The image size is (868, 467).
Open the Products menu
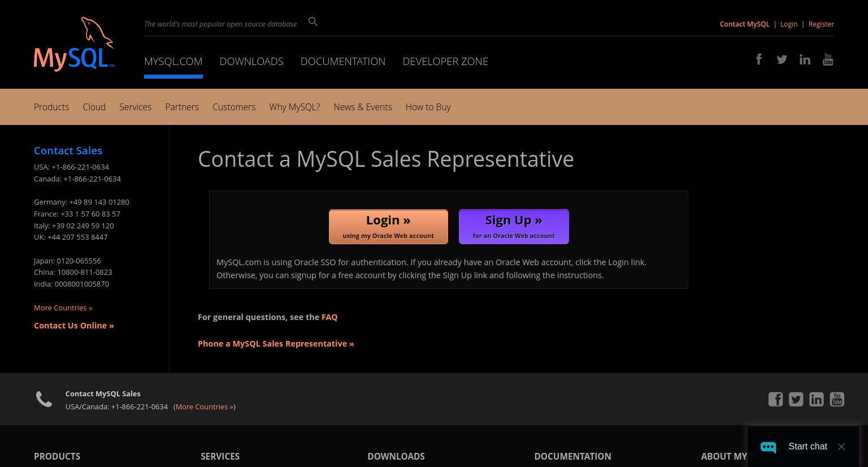click(51, 107)
